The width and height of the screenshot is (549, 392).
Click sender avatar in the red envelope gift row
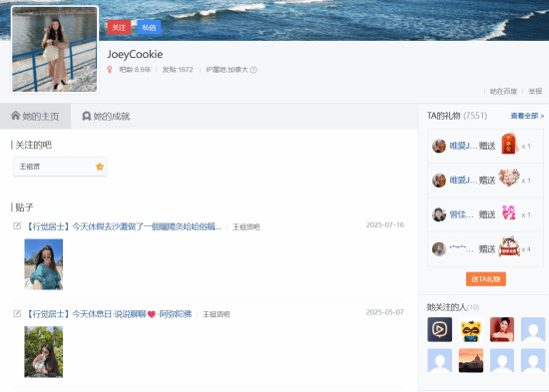[439, 146]
